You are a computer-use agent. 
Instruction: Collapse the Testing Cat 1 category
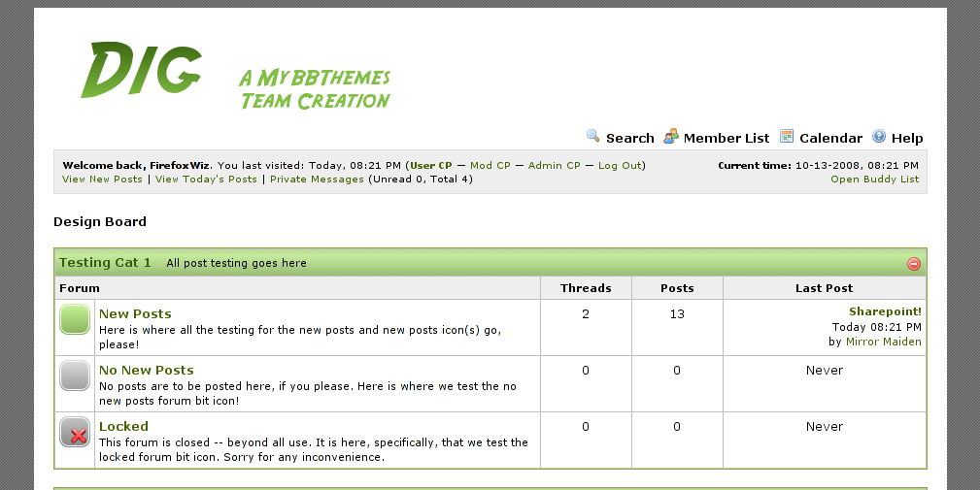click(x=914, y=263)
